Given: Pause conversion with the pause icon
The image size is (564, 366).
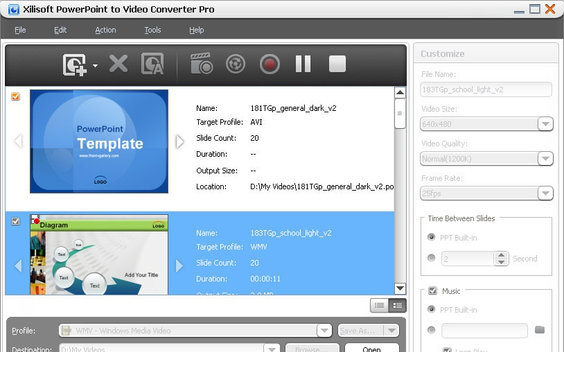Looking at the screenshot, I should tap(303, 64).
